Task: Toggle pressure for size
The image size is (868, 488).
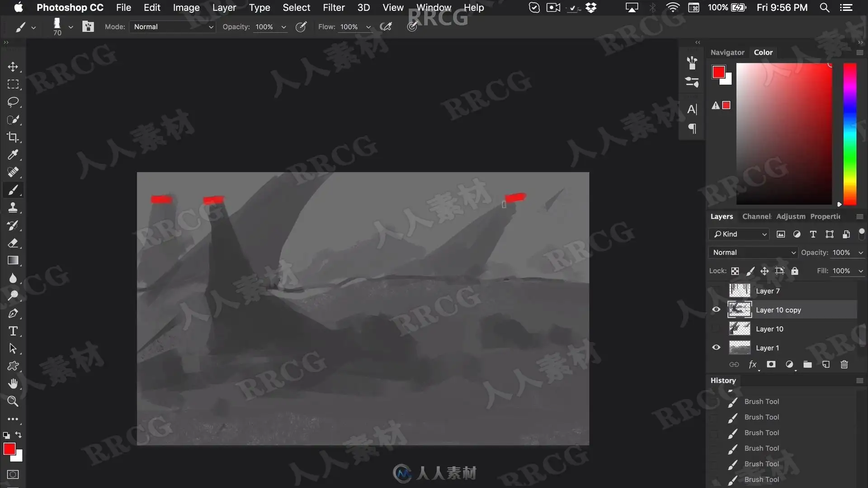Action: click(x=412, y=27)
